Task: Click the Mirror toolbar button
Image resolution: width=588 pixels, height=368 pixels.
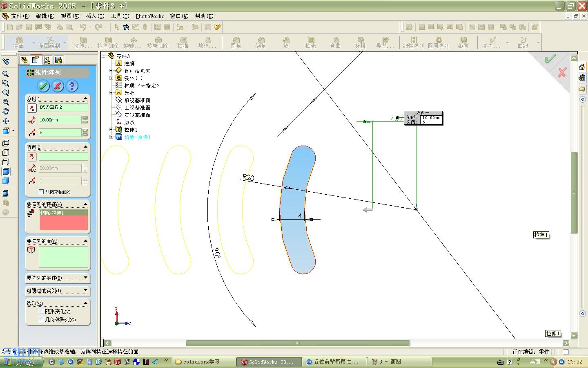Action: coord(463,43)
